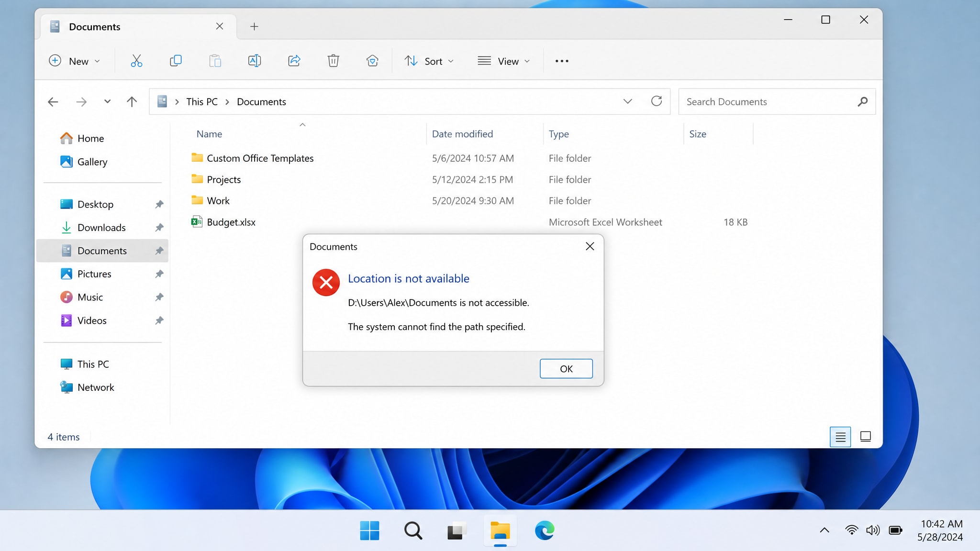Unpin Pictures from Quick access
This screenshot has width=980, height=551.
[x=159, y=274]
